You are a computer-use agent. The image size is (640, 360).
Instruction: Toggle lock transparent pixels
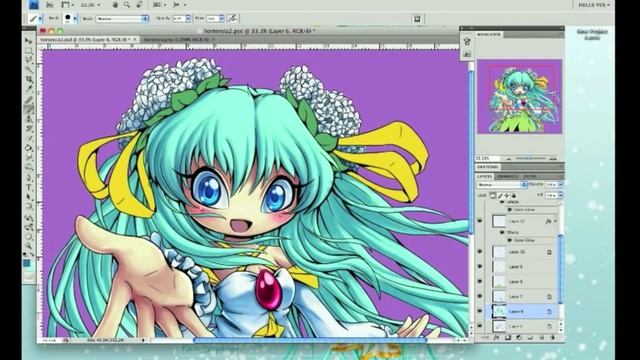click(x=493, y=196)
